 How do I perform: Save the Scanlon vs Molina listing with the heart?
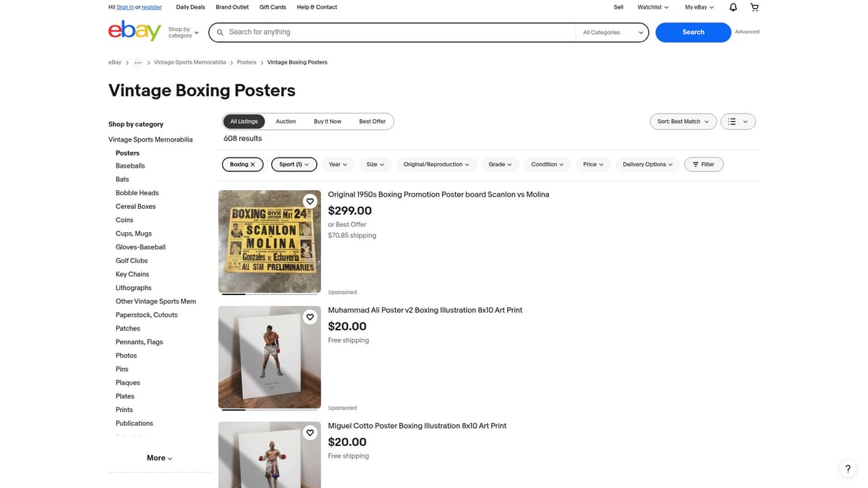tap(310, 201)
